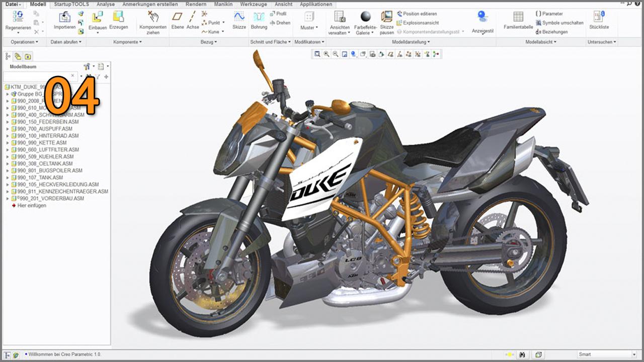Toggle Symbole umschalten option
644x362 pixels.
pyautogui.click(x=559, y=23)
